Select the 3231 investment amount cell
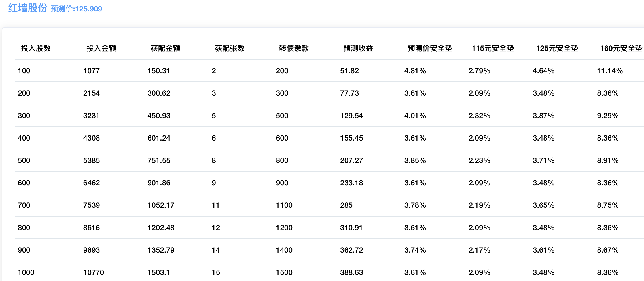Screen dimensions: 644x281 coord(91,116)
